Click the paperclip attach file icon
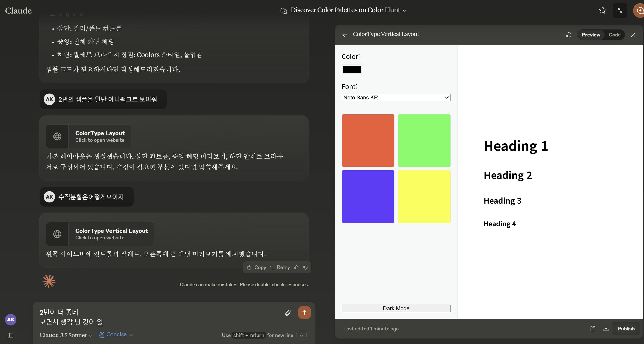 click(288, 313)
